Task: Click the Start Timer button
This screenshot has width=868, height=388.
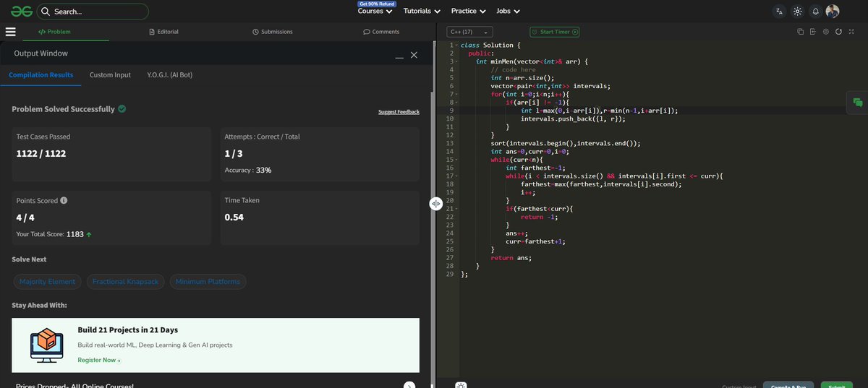Action: click(x=555, y=32)
